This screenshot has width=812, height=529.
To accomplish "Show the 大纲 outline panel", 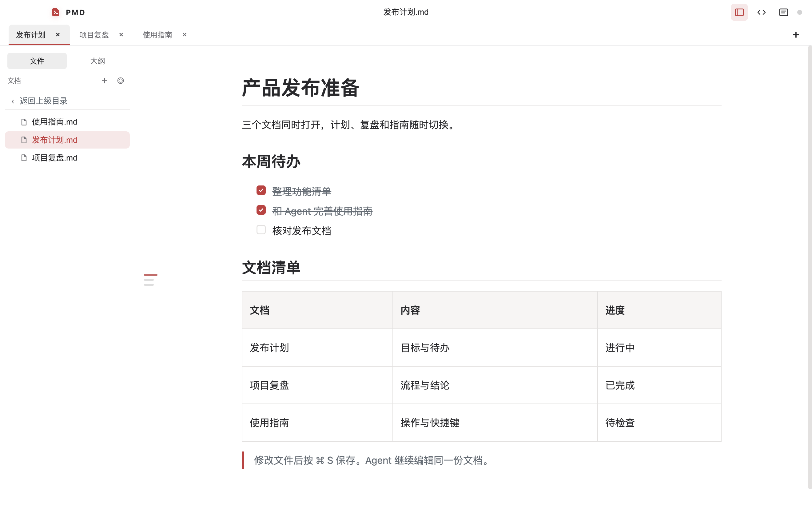I will pos(98,61).
